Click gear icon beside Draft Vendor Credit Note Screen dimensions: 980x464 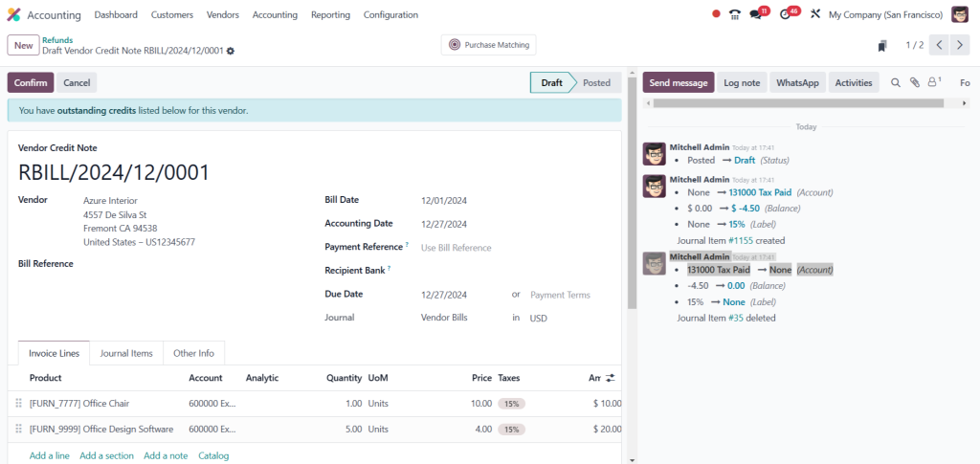[231, 51]
